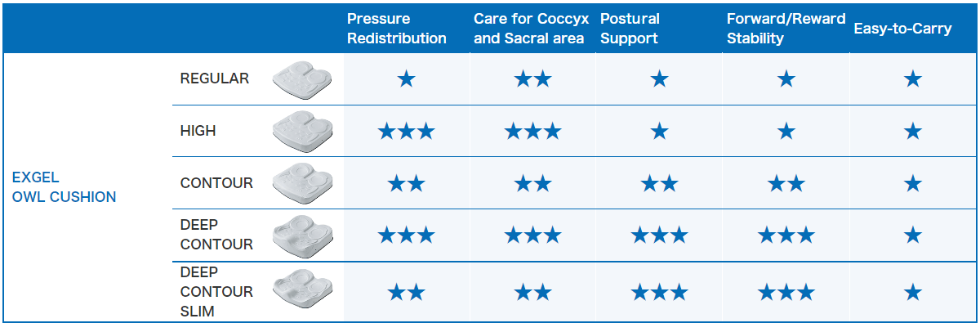Image resolution: width=980 pixels, height=323 pixels.
Task: Select the Postural Support column header
Action: click(x=630, y=29)
